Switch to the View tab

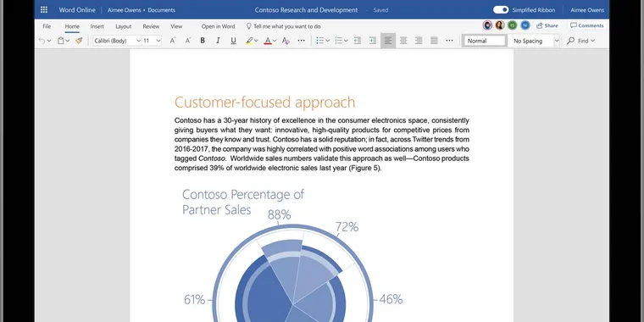pos(176,26)
